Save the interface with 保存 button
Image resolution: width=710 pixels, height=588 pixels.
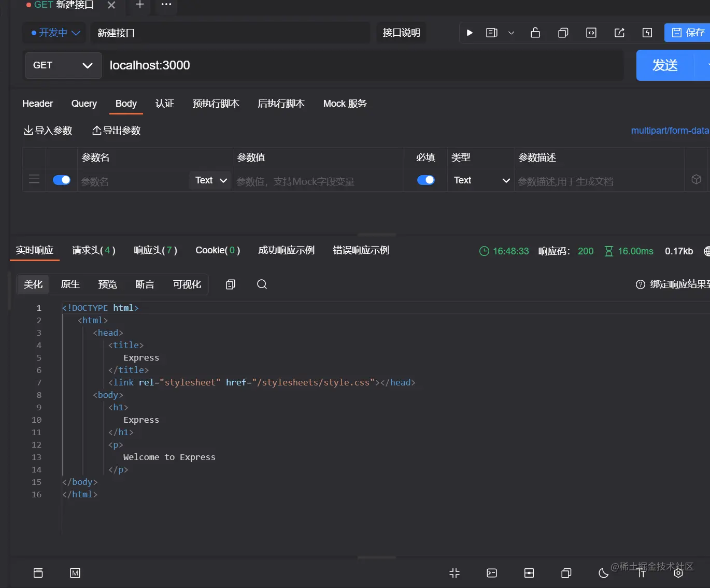[x=687, y=33]
